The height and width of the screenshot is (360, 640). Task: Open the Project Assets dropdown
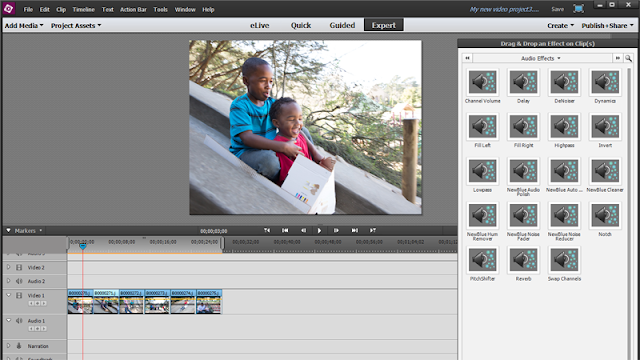coord(76,25)
